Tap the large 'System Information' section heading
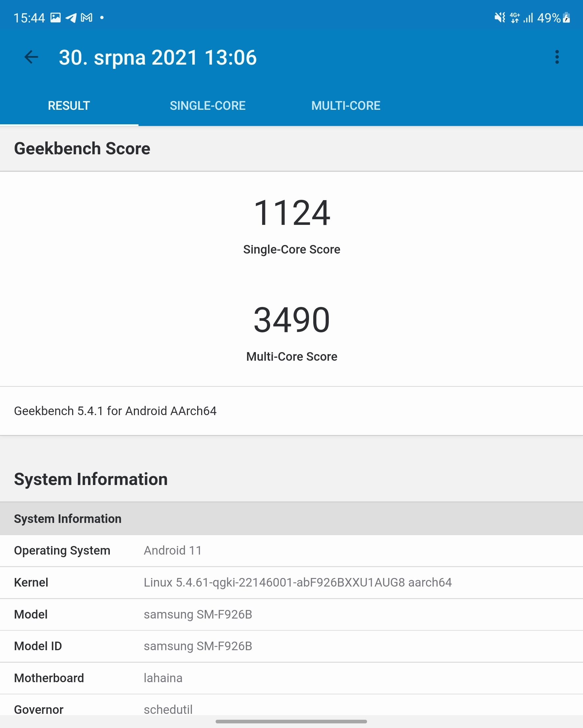The image size is (583, 728). pyautogui.click(x=91, y=479)
